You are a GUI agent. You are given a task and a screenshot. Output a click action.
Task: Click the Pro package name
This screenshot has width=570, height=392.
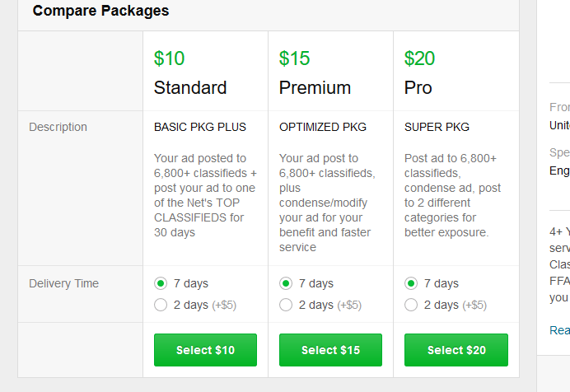tap(418, 87)
